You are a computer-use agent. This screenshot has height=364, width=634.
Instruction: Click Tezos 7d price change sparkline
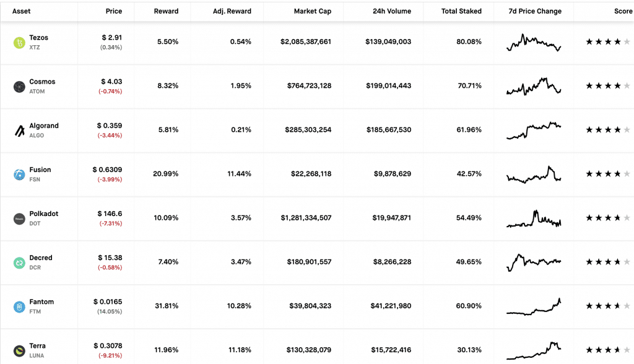[534, 43]
